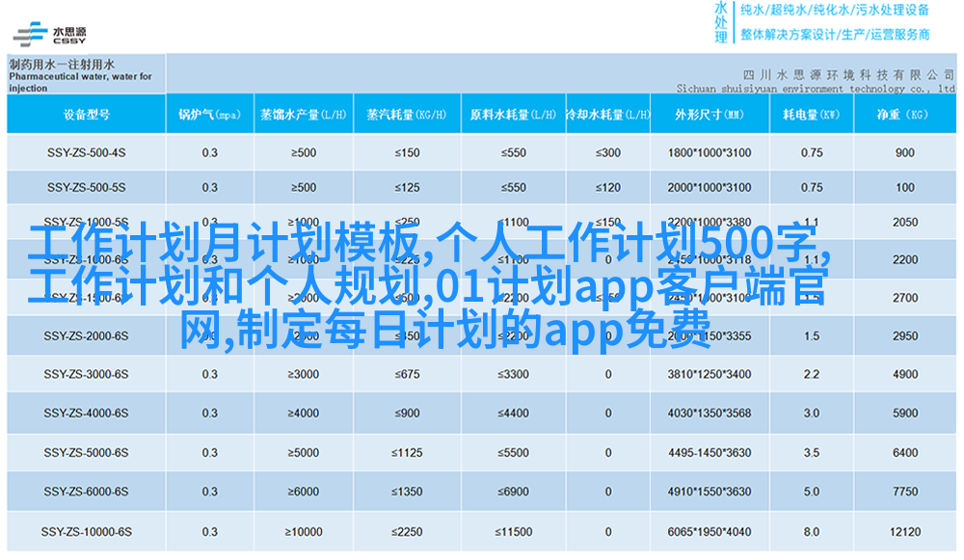This screenshot has width=964, height=560.
Task: Click the 原料水耗量(L/H) column header
Action: click(512, 115)
